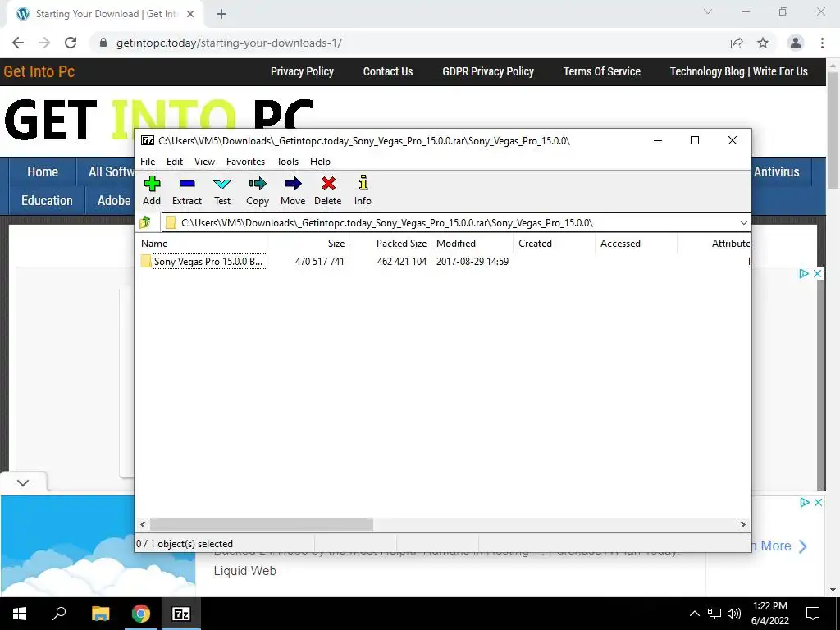This screenshot has height=630, width=840.
Task: Click the horizontal scrollbar thumb in 7-Zip
Action: 262,524
